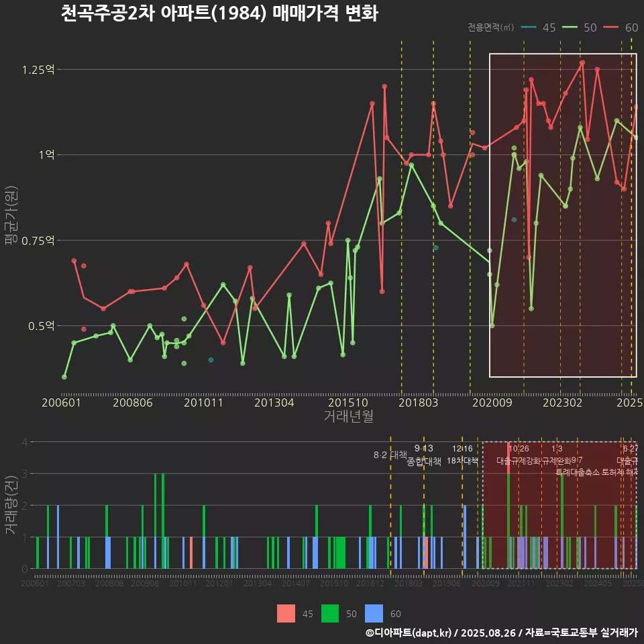
Task: Click the '0.5억' y-axis label
Action: tap(42, 326)
